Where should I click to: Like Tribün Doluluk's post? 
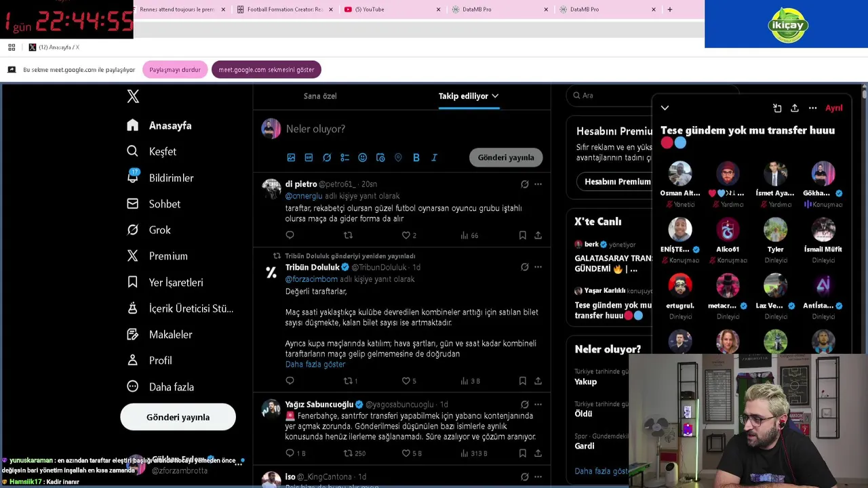(x=409, y=381)
